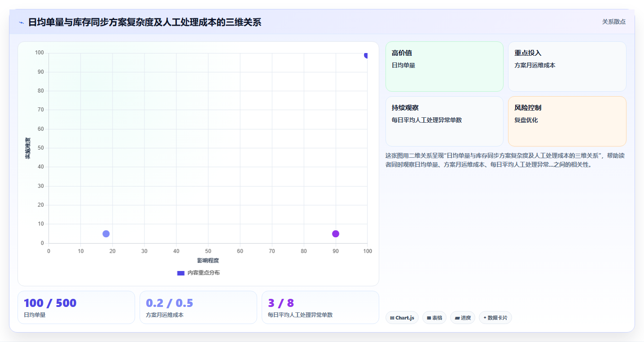The height and width of the screenshot is (342, 644).
Task: Select the indigo scatter point at top-right corner
Action: [366, 55]
